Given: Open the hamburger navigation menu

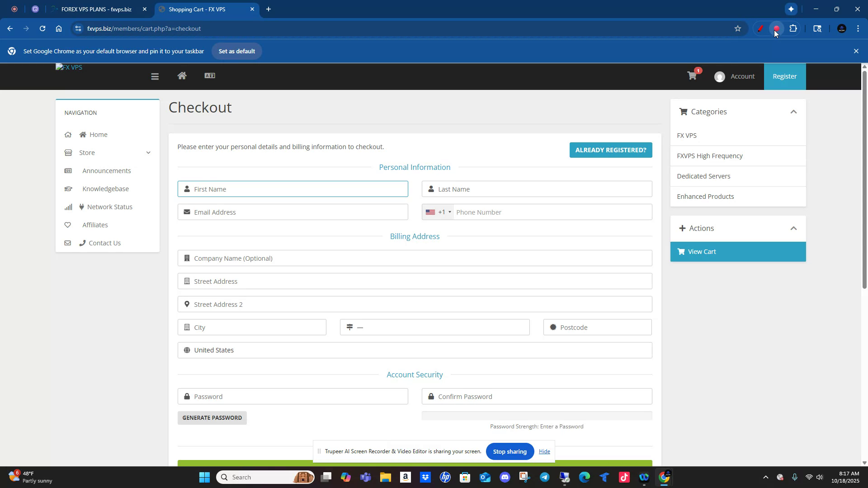Looking at the screenshot, I should click(x=155, y=76).
